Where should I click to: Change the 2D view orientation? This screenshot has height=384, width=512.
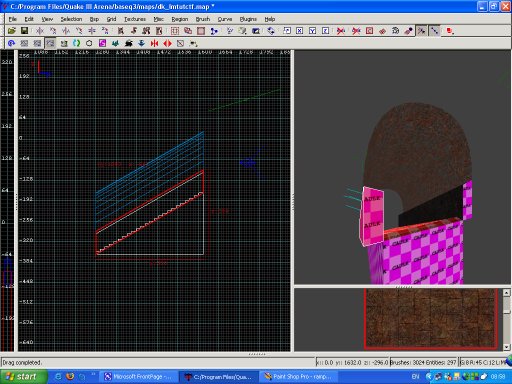click(229, 31)
